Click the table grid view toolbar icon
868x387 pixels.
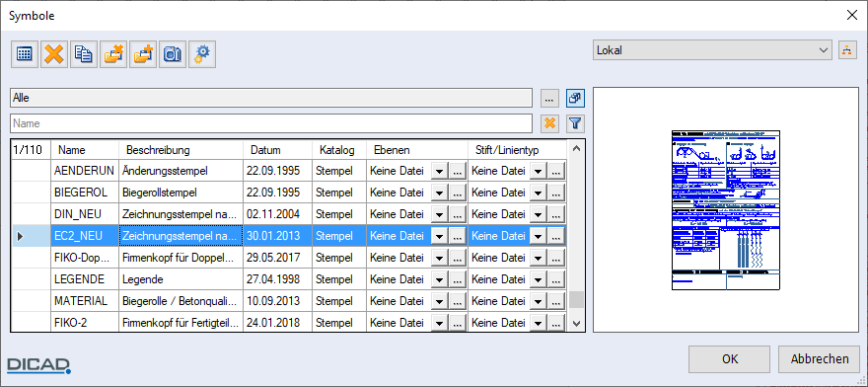pos(25,54)
